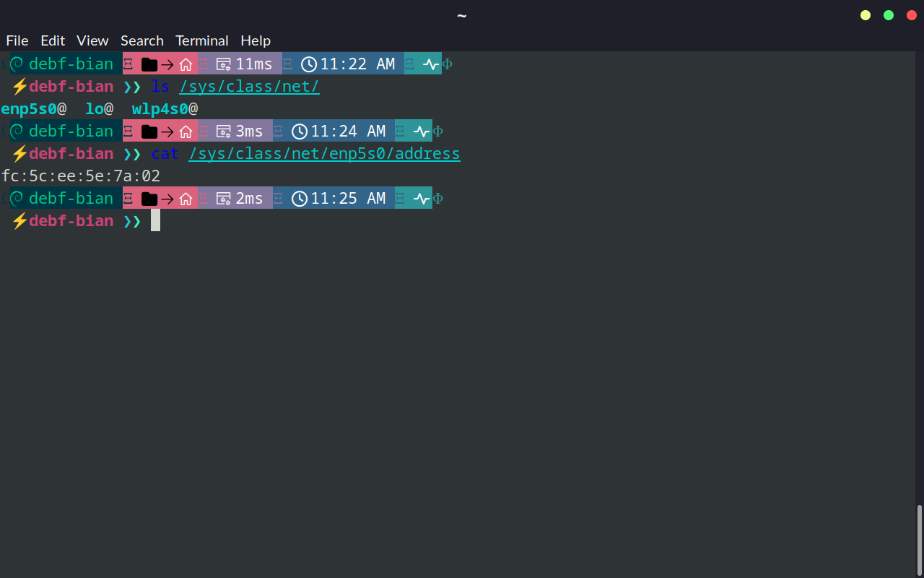Click the home icon in the 2ms prompt line
The image size is (924, 578).
pyautogui.click(x=186, y=199)
